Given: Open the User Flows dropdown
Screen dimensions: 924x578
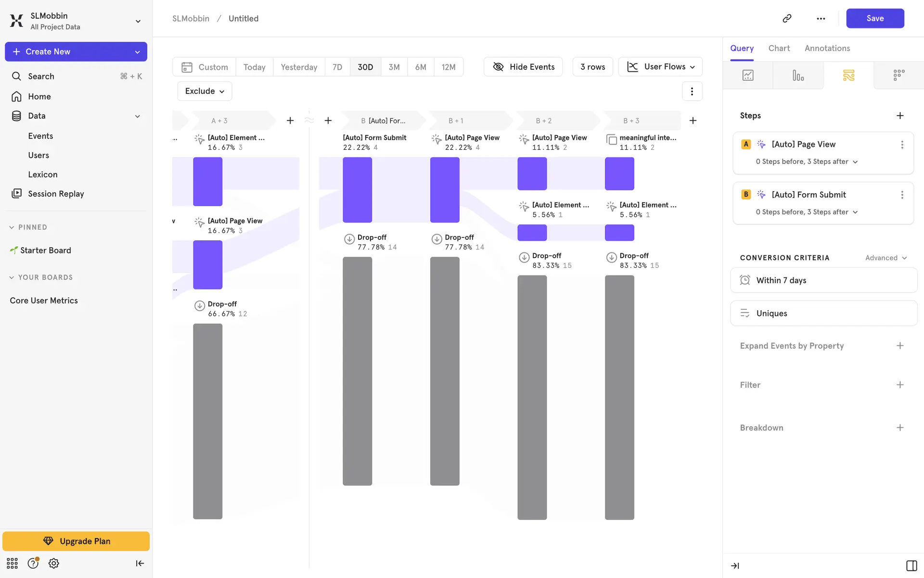Looking at the screenshot, I should point(660,67).
